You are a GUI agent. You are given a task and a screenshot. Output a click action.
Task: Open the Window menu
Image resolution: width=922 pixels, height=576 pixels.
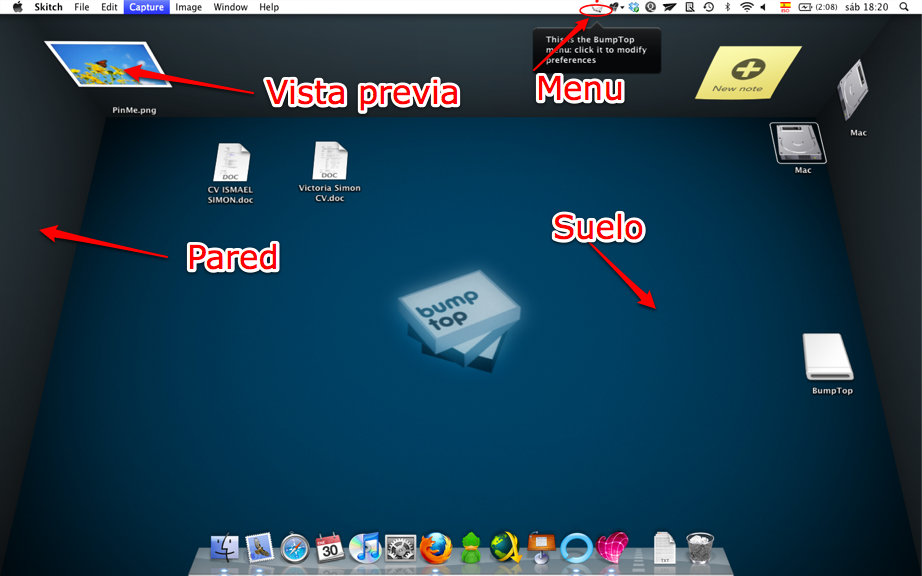point(230,7)
